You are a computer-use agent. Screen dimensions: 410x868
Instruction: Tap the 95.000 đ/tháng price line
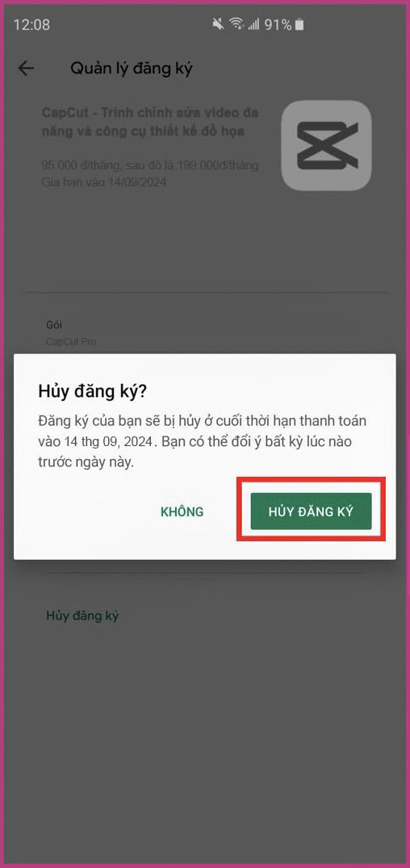pyautogui.click(x=149, y=165)
